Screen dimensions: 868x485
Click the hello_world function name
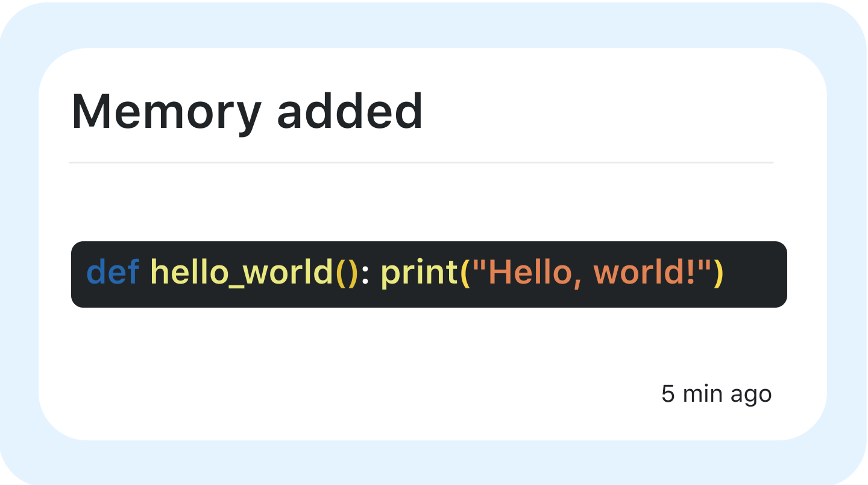(x=241, y=273)
